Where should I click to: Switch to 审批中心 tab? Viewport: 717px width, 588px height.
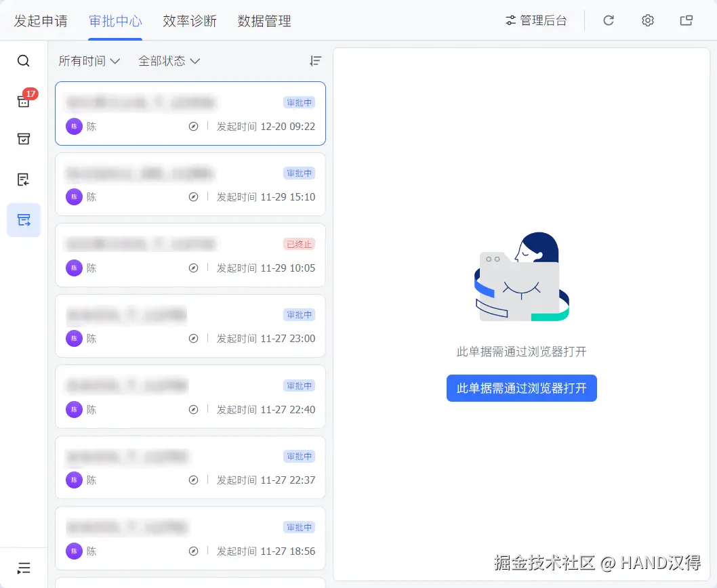click(x=115, y=21)
